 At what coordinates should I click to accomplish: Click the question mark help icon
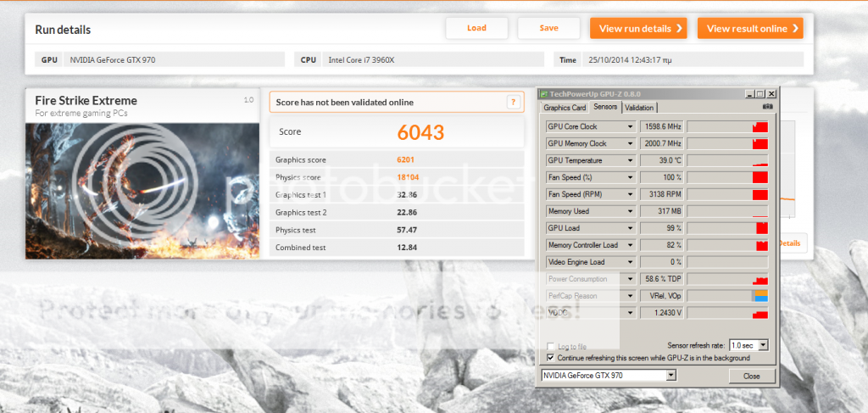512,103
